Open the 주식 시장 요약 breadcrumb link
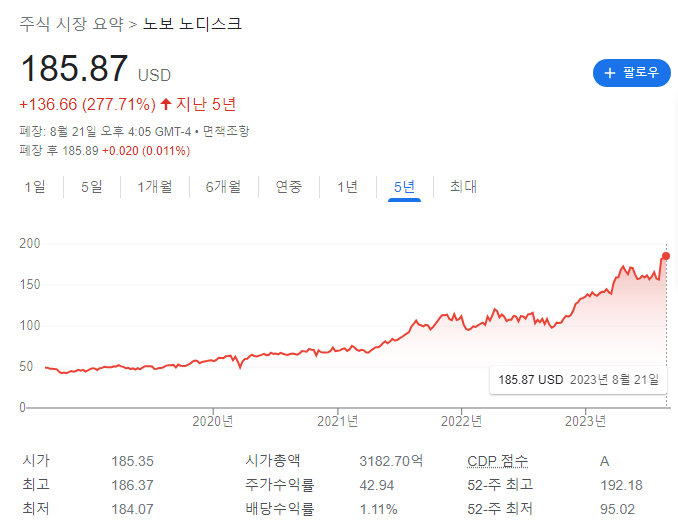Screen dimensions: 678x525 (x=71, y=23)
